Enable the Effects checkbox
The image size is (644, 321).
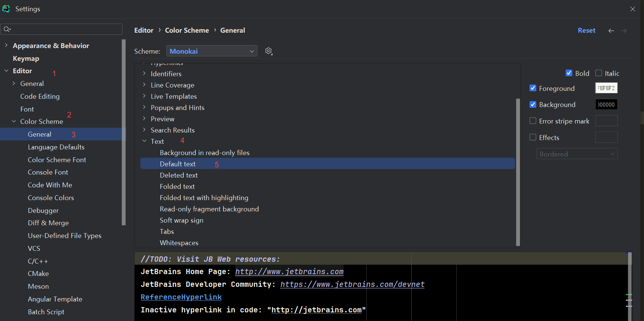pos(533,137)
